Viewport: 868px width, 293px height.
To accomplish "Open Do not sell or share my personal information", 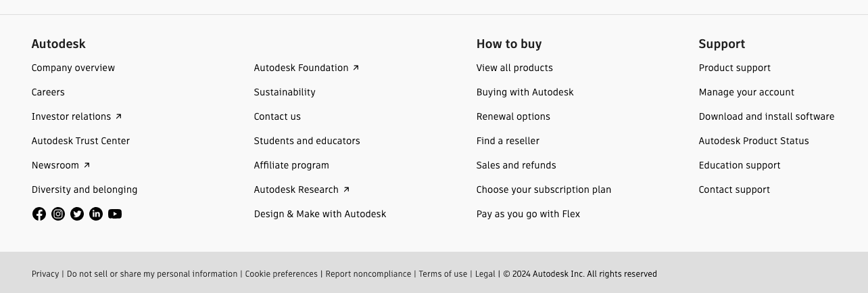I will click(x=152, y=274).
